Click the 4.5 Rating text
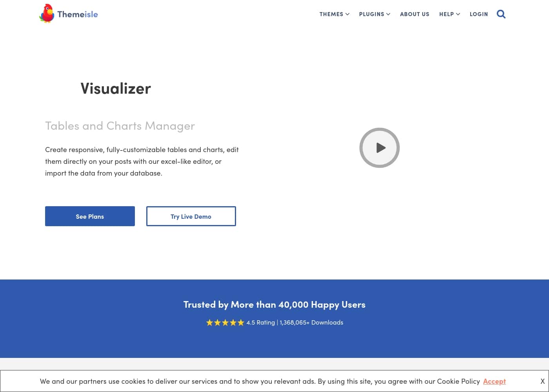The image size is (549, 392). point(261,323)
